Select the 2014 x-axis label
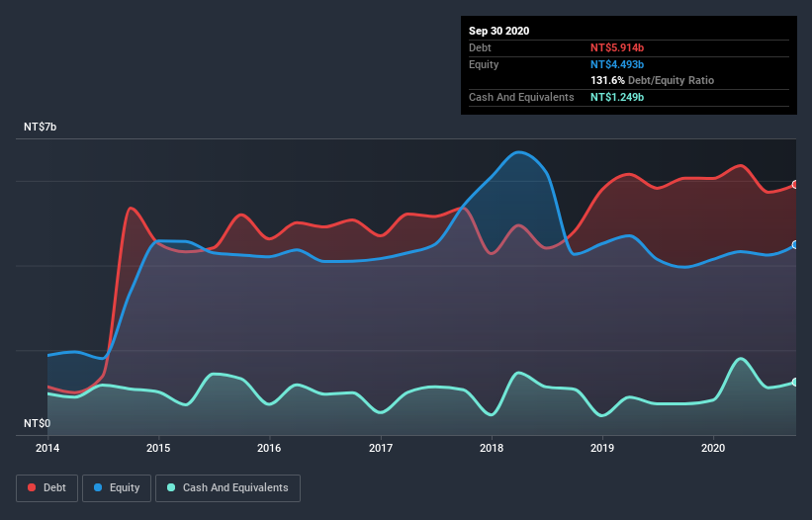 (47, 448)
